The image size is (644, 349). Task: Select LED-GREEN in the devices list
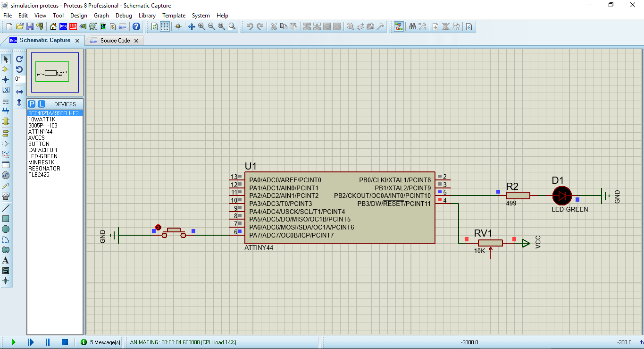55,156
